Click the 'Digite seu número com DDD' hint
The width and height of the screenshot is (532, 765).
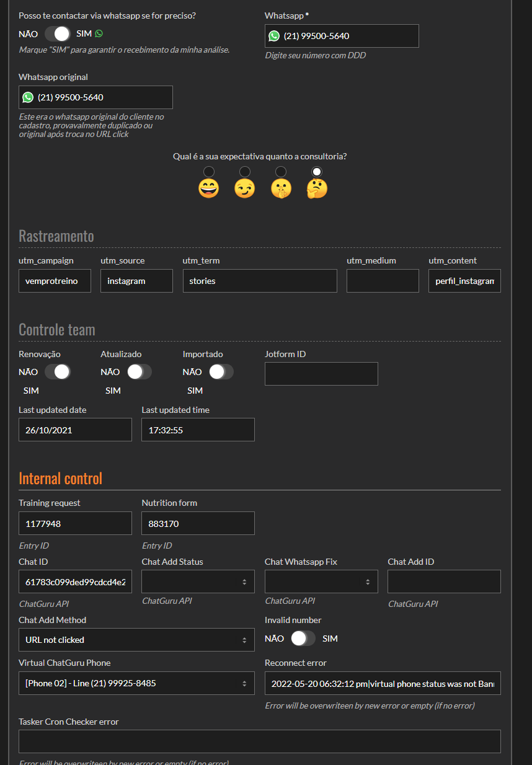pyautogui.click(x=316, y=55)
